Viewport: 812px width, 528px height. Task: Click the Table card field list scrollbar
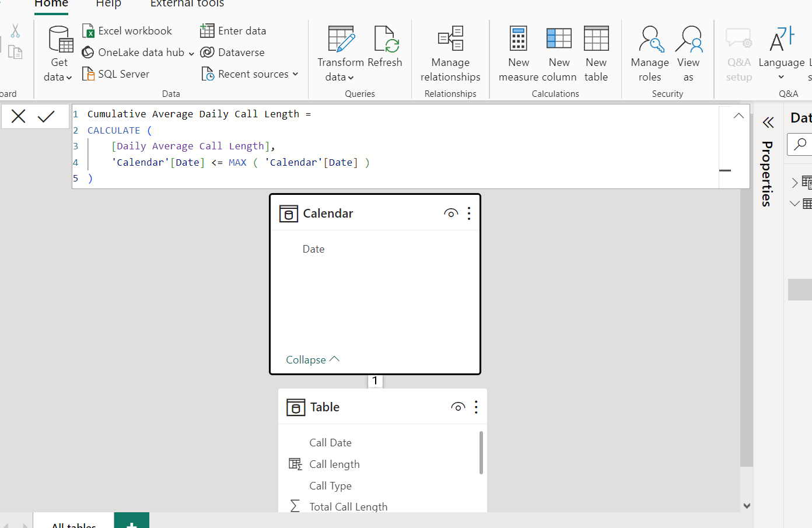click(481, 453)
